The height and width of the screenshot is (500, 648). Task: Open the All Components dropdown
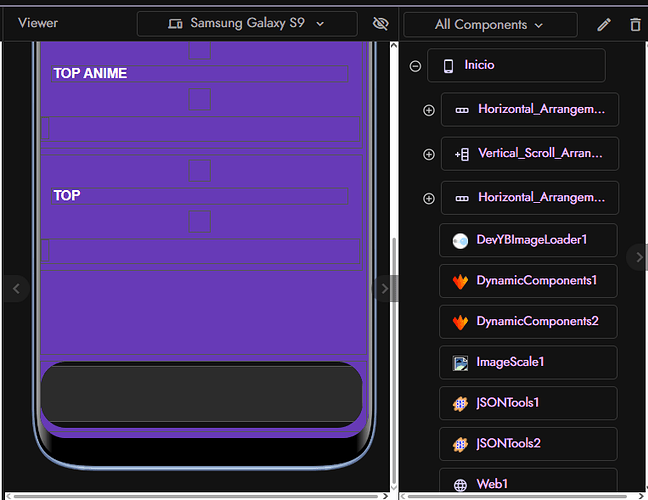pos(489,24)
